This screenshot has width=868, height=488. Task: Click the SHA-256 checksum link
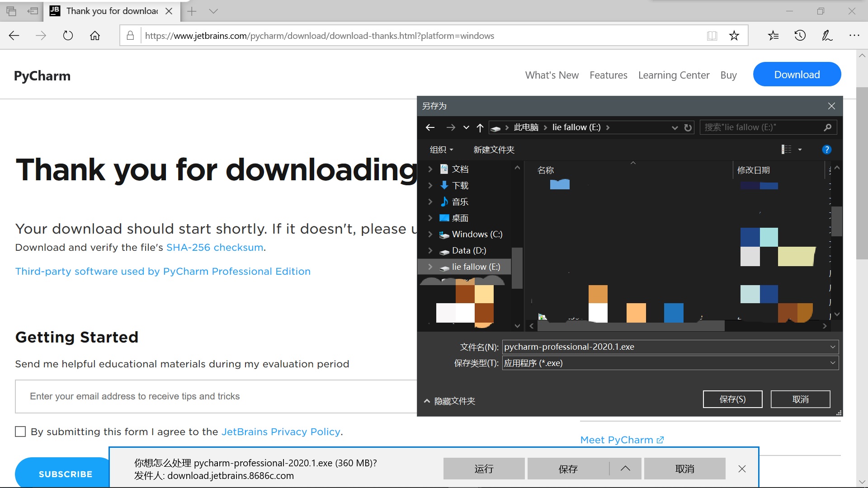coord(215,248)
